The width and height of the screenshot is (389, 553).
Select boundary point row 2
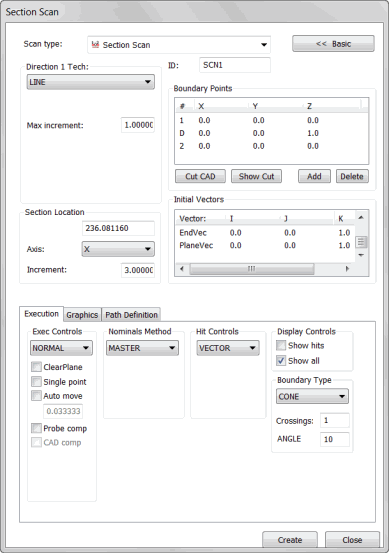(271, 146)
